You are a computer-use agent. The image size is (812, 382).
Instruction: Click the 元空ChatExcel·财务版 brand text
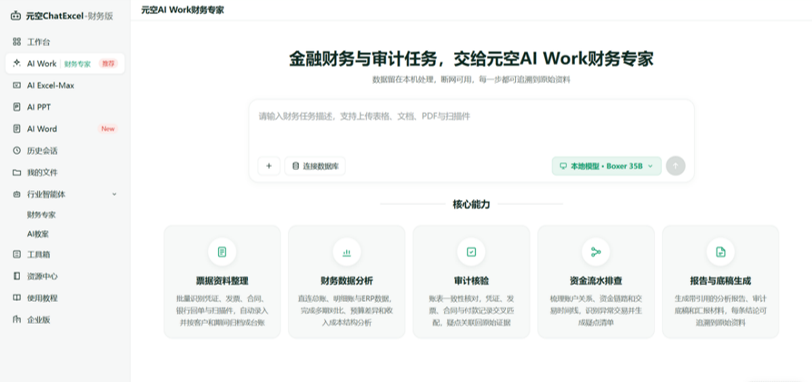[x=69, y=16]
